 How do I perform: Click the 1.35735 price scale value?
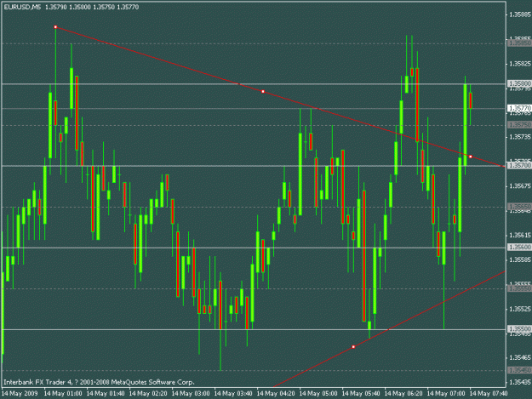coord(520,137)
